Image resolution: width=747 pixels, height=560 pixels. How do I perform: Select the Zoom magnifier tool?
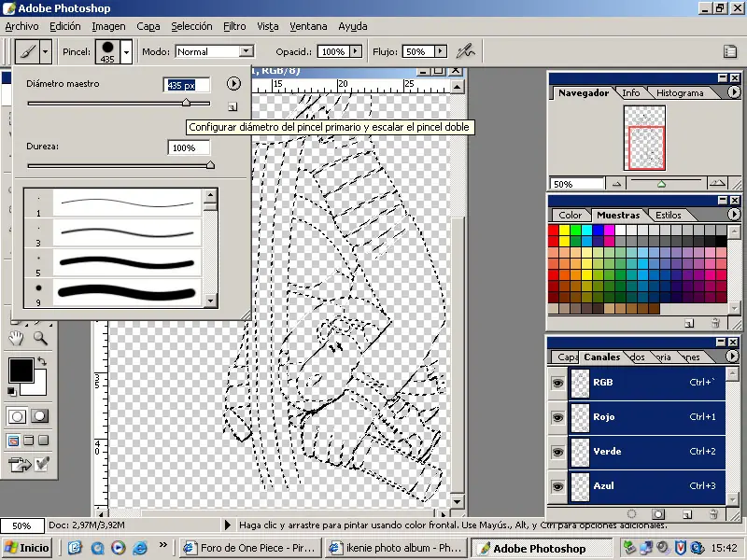[x=40, y=338]
